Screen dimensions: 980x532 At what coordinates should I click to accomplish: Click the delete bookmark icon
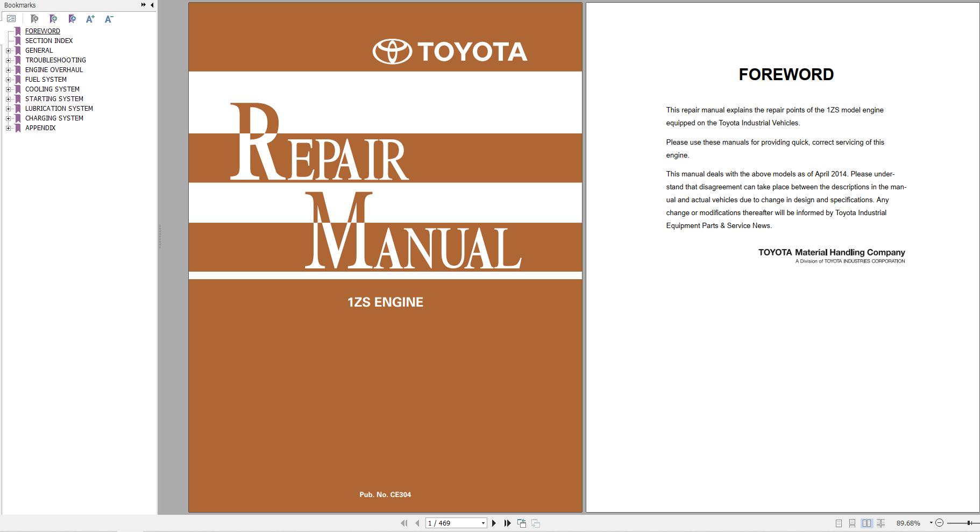coord(34,19)
